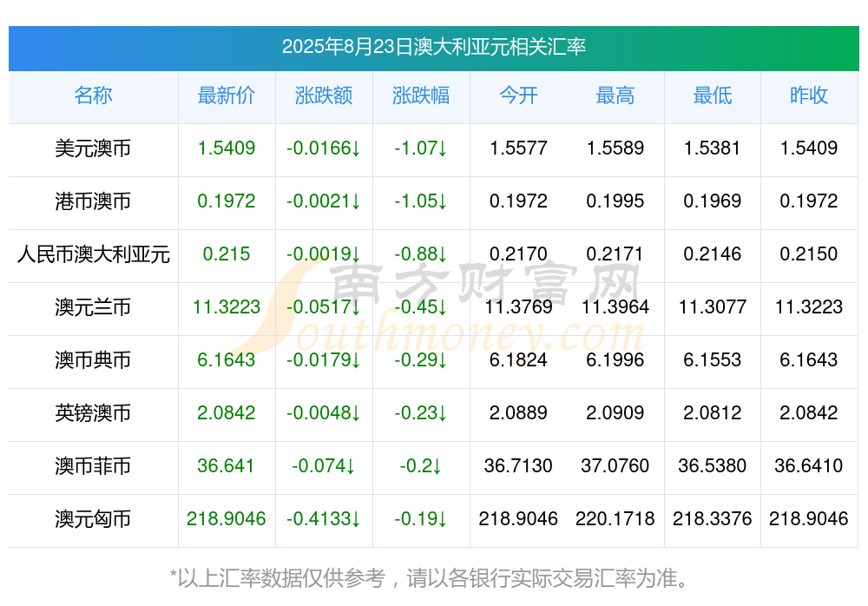
Task: Click the low value 2.0812
Action: [713, 413]
